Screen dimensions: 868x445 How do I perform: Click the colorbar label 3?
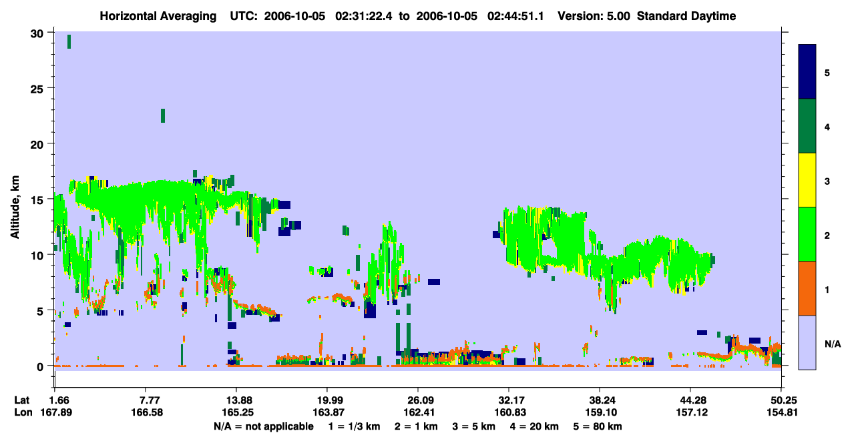coord(828,181)
